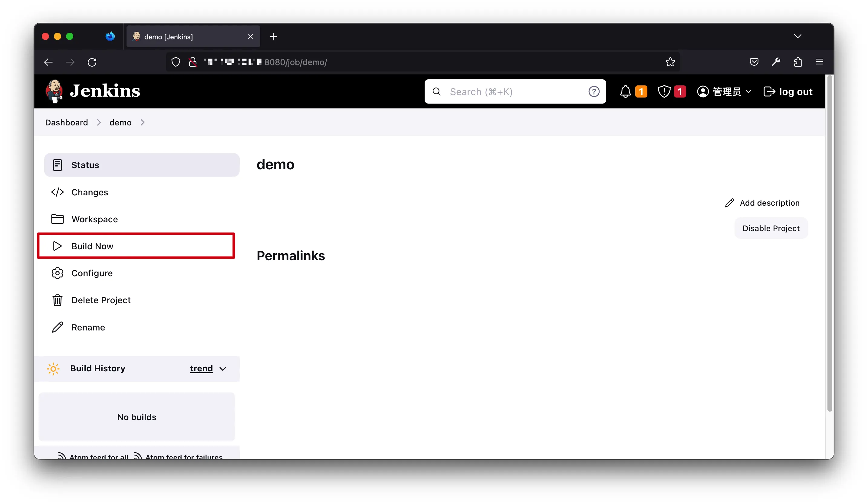The image size is (868, 504).
Task: Open the Status sidebar item
Action: pyautogui.click(x=142, y=165)
